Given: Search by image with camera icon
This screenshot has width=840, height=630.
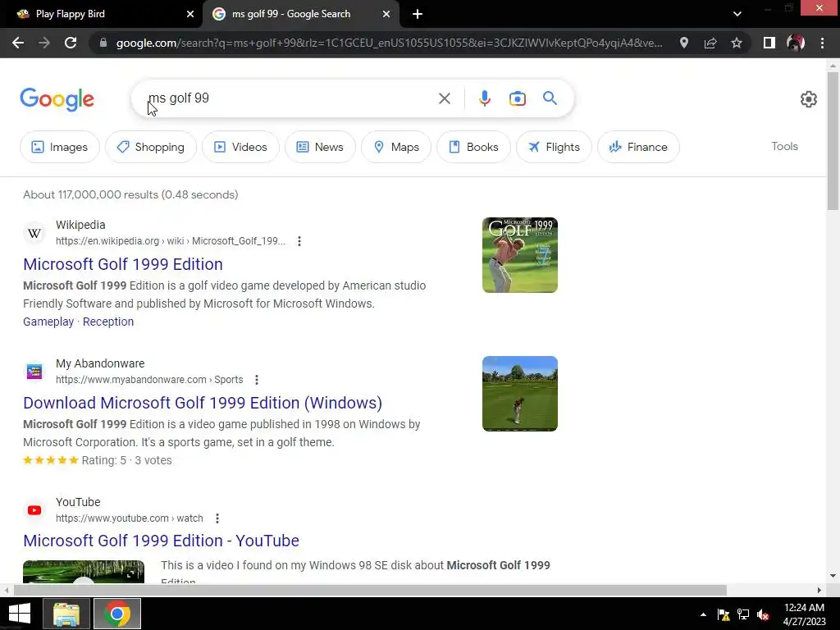Looking at the screenshot, I should coord(518,98).
